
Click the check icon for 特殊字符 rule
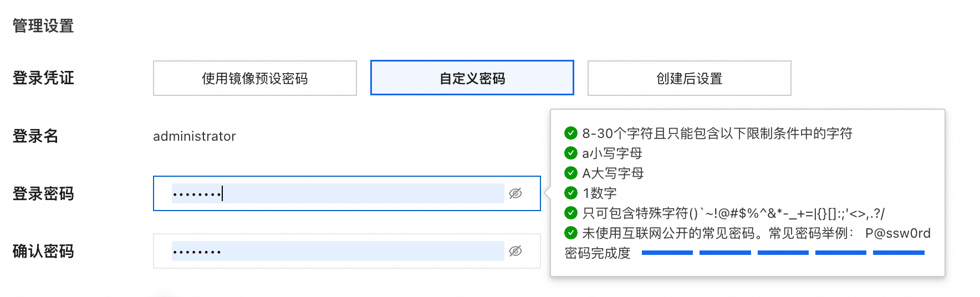pyautogui.click(x=571, y=213)
